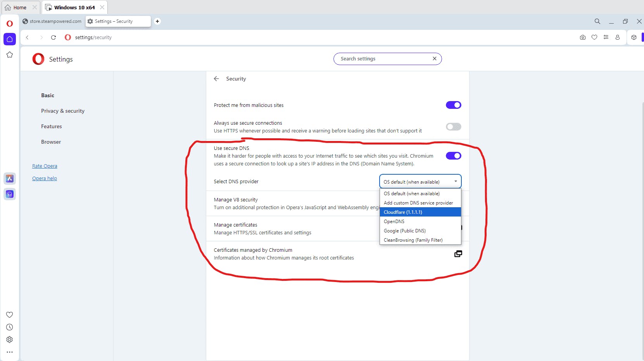The height and width of the screenshot is (361, 644).
Task: Click the Security page heading
Action: [x=236, y=79]
